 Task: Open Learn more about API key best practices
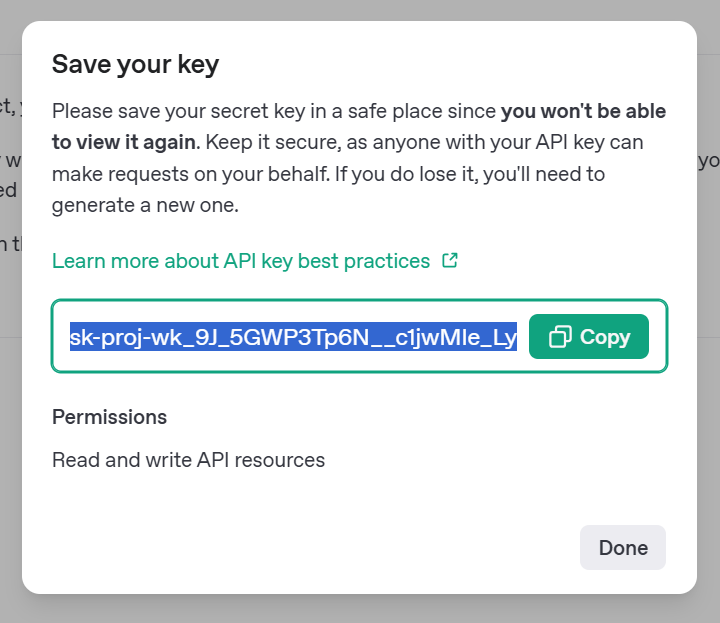tap(241, 261)
